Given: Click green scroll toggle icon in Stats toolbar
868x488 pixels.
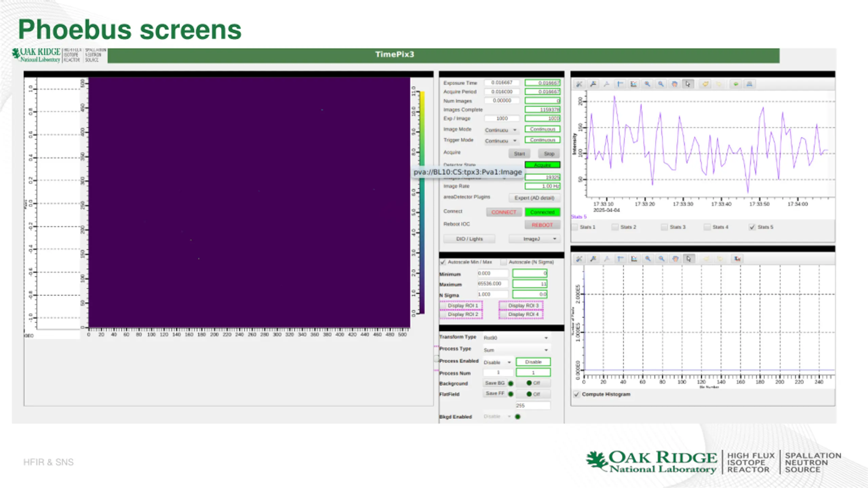Looking at the screenshot, I should (736, 84).
